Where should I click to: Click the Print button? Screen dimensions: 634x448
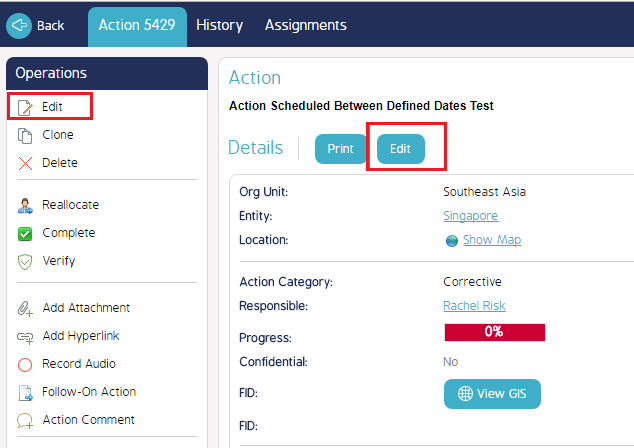pyautogui.click(x=340, y=149)
